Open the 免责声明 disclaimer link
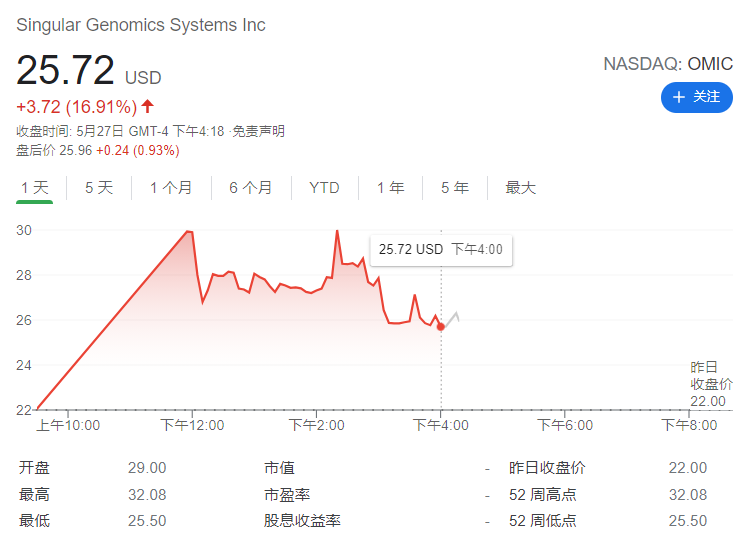 (259, 131)
